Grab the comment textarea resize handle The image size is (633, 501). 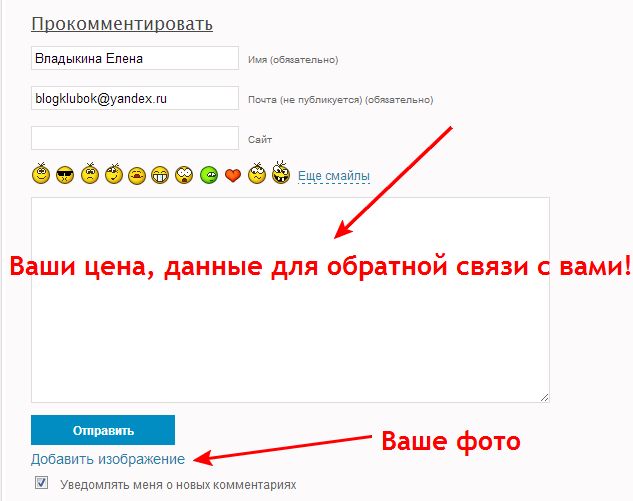point(544,397)
